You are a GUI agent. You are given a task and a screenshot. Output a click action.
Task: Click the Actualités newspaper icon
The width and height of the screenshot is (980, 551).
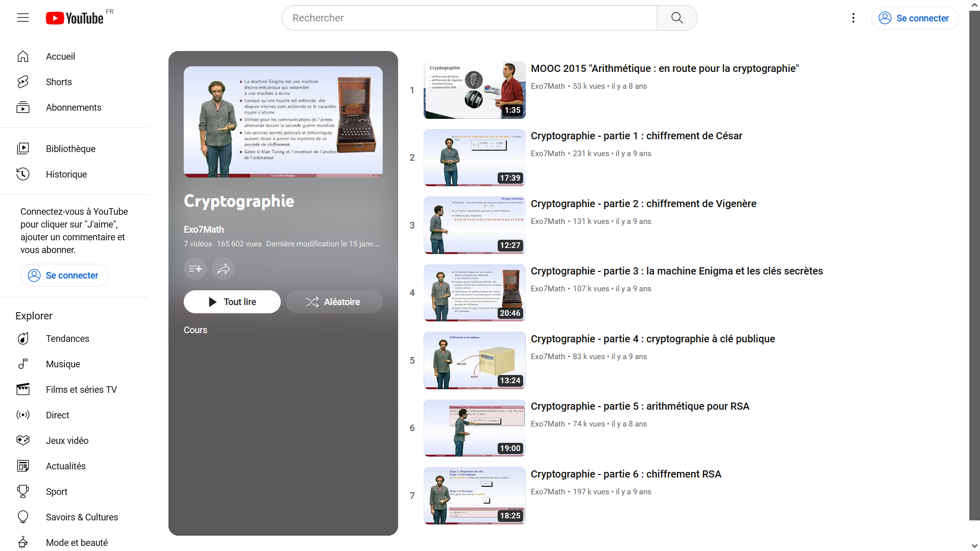coord(23,466)
